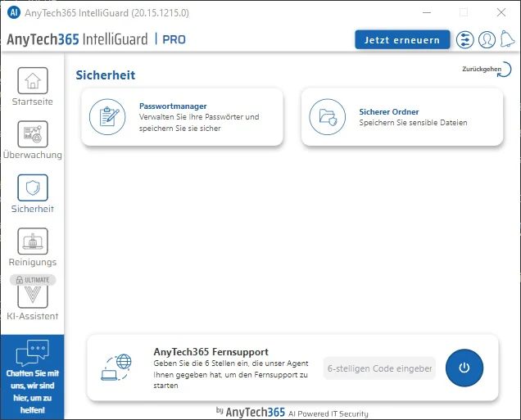Open the Passwortmanager title link
This screenshot has height=420, width=521.
(x=173, y=106)
